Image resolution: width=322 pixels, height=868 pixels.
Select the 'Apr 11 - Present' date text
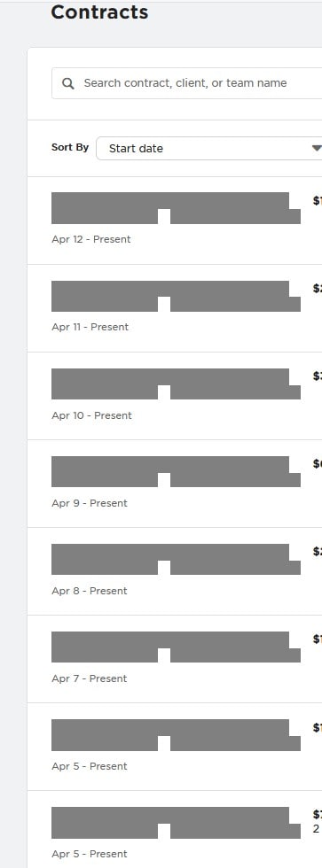(x=90, y=327)
